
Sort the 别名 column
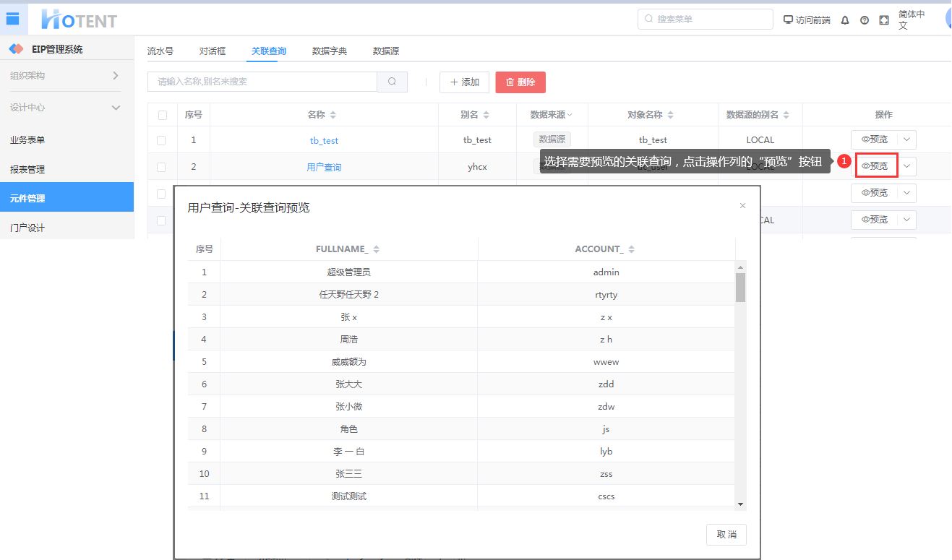[x=486, y=115]
